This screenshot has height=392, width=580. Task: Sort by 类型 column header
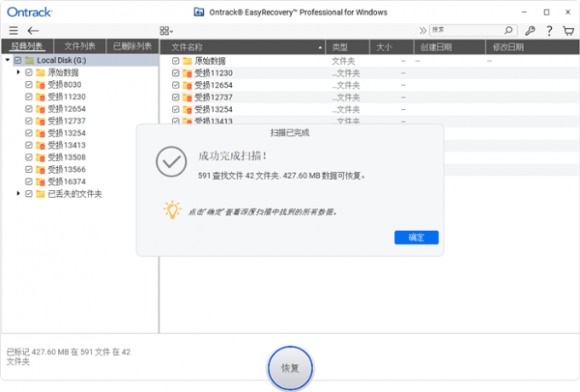pos(347,47)
